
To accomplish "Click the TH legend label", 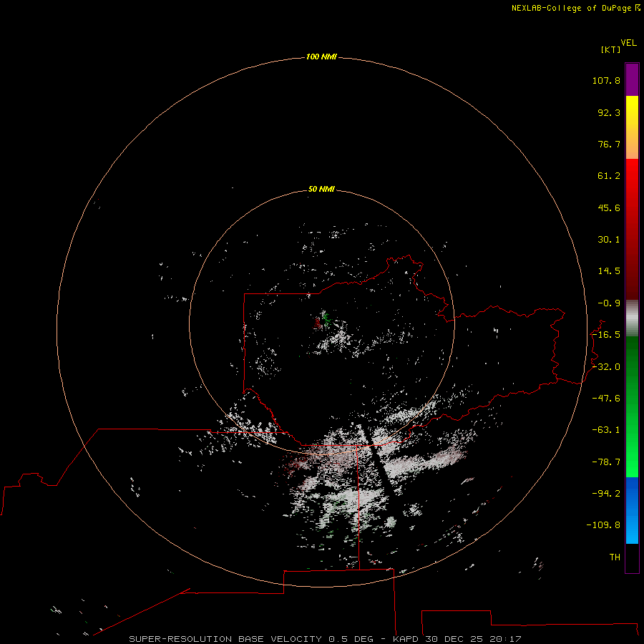I will click(x=615, y=557).
